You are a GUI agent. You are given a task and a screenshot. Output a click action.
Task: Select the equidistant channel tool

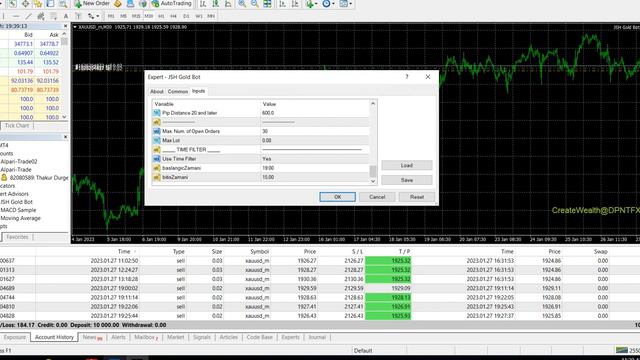click(41, 16)
